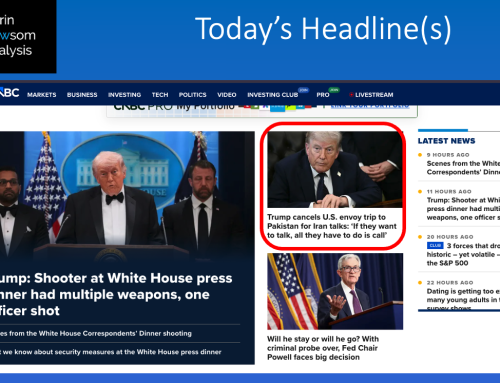Open INVESTING CLUB in the nav bar
Viewport: 500px width, 383px height.
point(273,95)
